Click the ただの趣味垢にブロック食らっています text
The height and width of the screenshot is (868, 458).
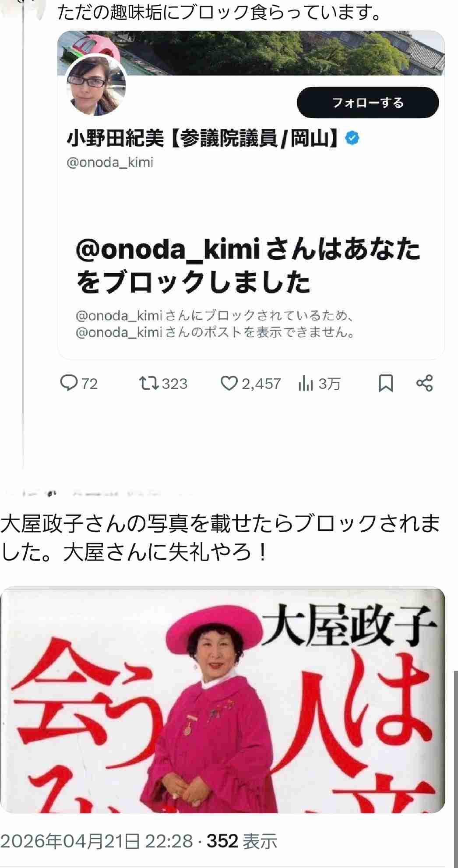(219, 13)
